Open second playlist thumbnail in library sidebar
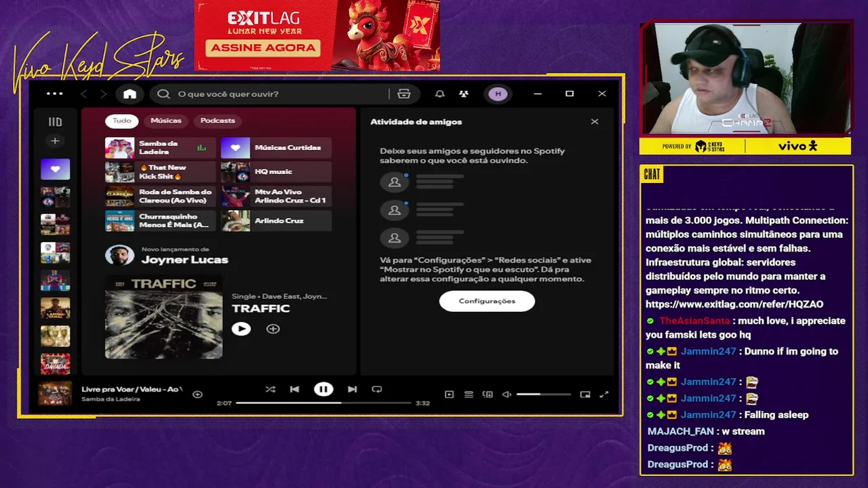Image resolution: width=868 pixels, height=488 pixels. coord(55,197)
